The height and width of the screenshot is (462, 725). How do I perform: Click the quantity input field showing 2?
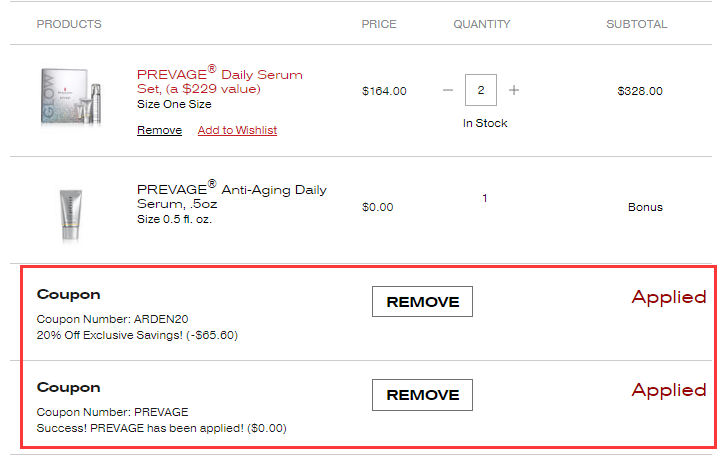pyautogui.click(x=481, y=90)
